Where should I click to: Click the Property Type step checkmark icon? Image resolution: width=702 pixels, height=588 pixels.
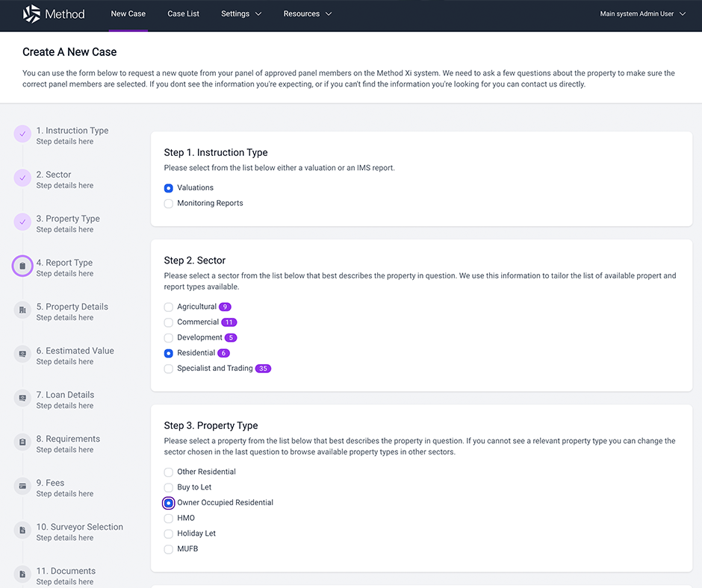(22, 222)
